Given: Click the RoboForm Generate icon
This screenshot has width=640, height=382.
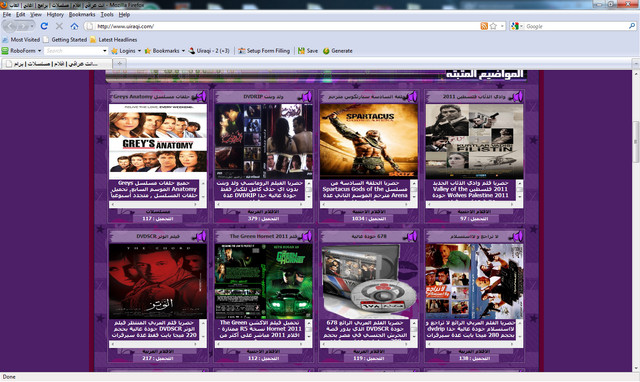Looking at the screenshot, I should (x=326, y=51).
